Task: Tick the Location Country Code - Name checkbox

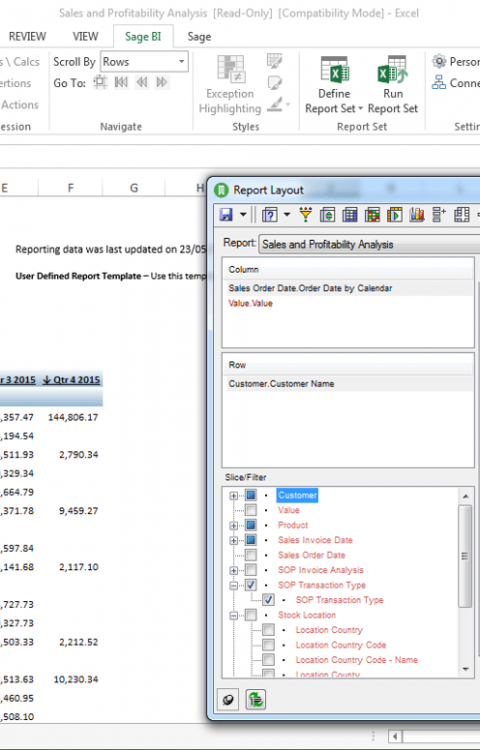Action: (268, 660)
